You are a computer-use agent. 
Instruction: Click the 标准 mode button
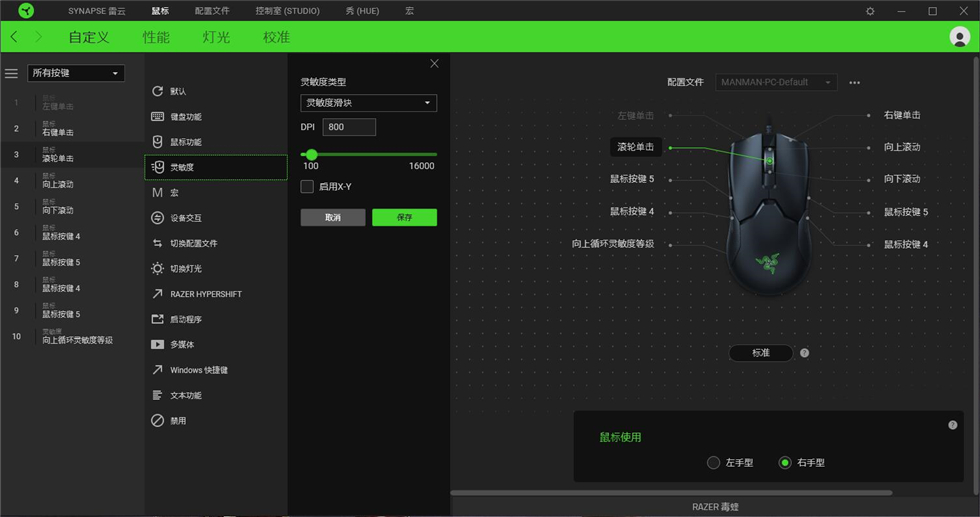(x=761, y=353)
